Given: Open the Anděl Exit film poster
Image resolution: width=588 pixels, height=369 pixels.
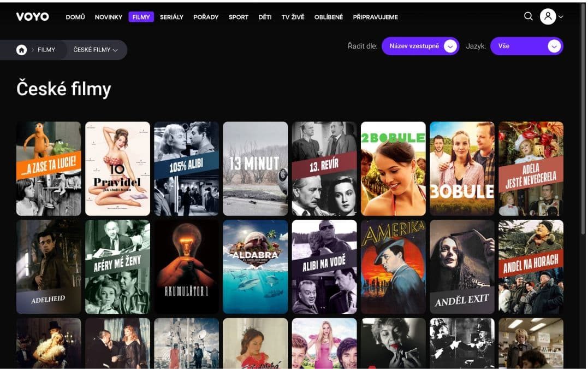Looking at the screenshot, I should [462, 267].
